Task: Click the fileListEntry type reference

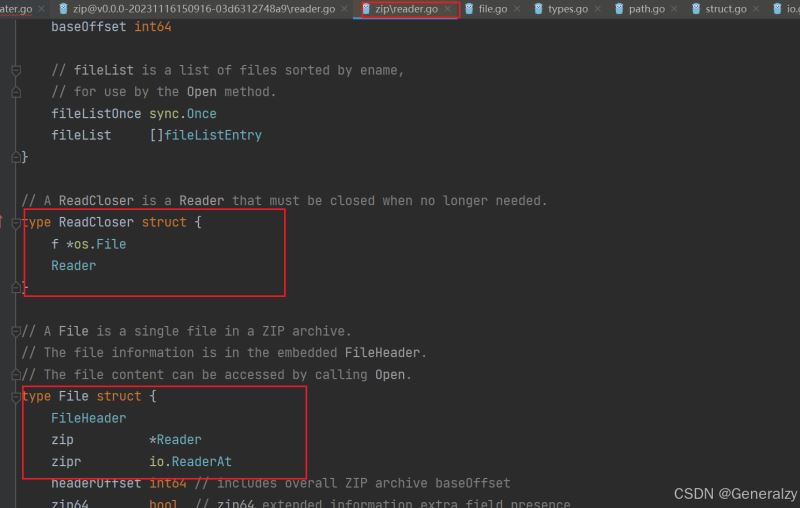Action: tap(211, 135)
